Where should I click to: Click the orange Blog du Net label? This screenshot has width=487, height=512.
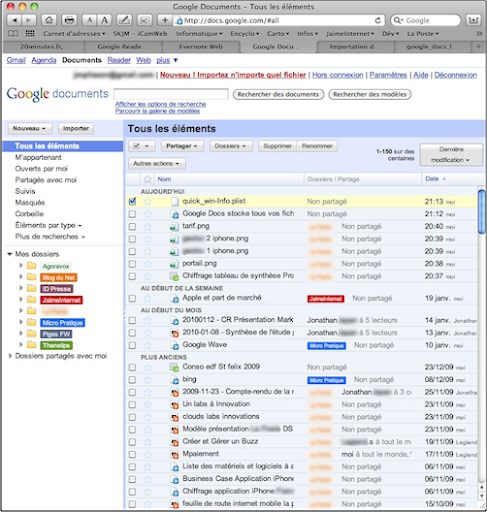click(x=59, y=277)
